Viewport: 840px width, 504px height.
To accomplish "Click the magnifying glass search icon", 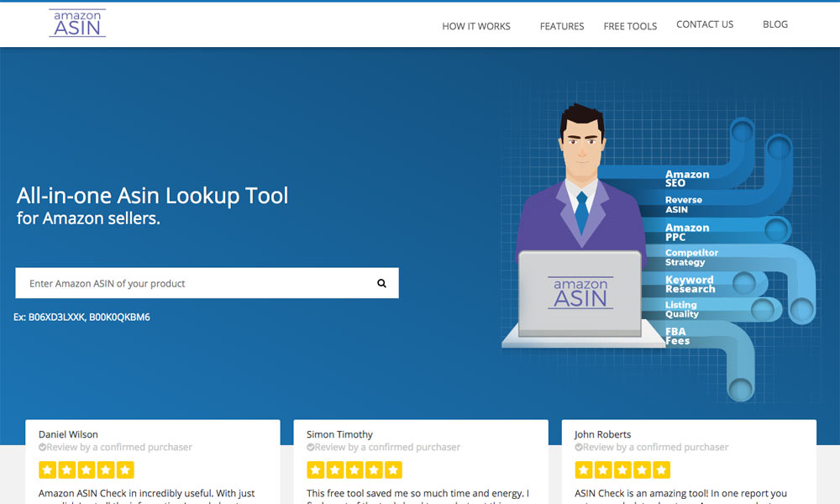I will pyautogui.click(x=381, y=283).
